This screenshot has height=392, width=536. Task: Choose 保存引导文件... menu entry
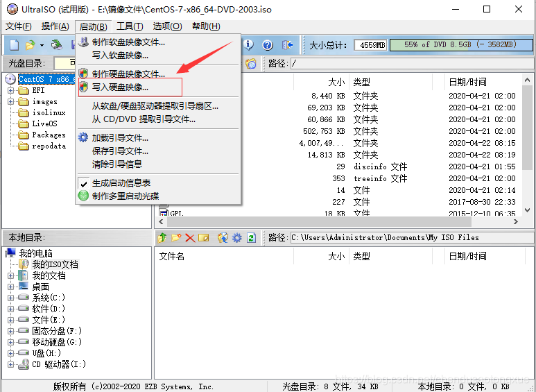(159, 151)
